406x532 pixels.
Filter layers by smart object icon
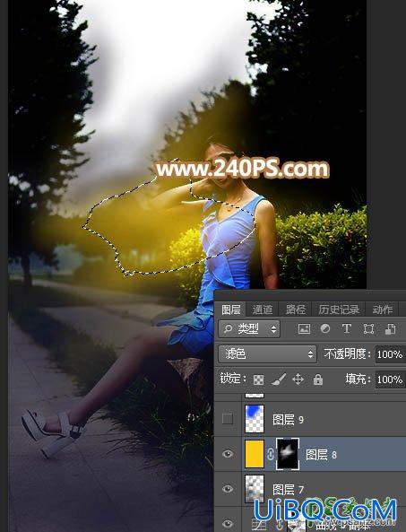coord(390,328)
